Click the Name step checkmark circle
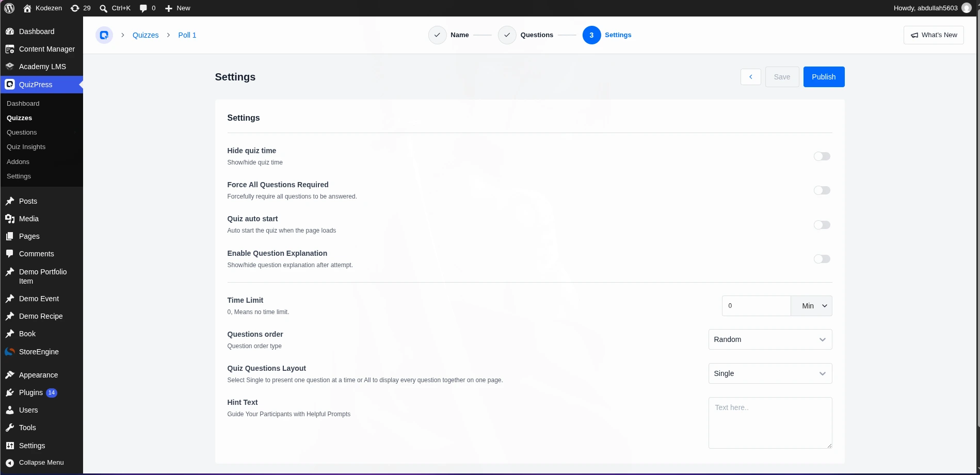The width and height of the screenshot is (980, 475). 437,35
